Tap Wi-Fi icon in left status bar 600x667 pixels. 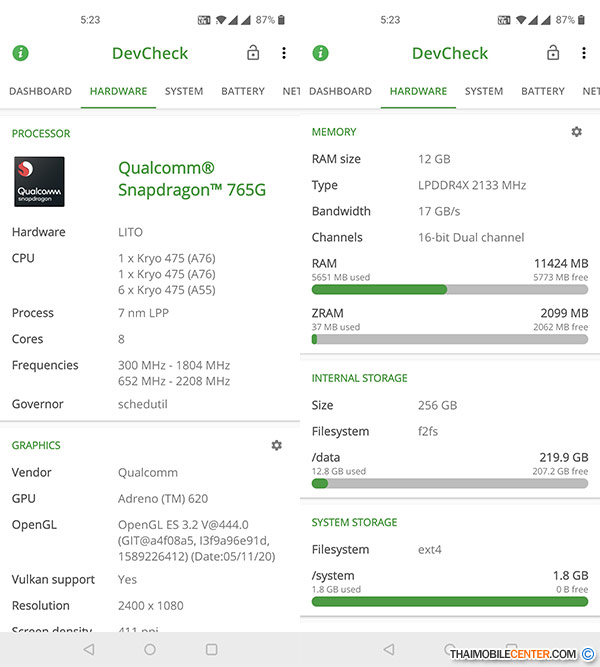click(x=220, y=20)
